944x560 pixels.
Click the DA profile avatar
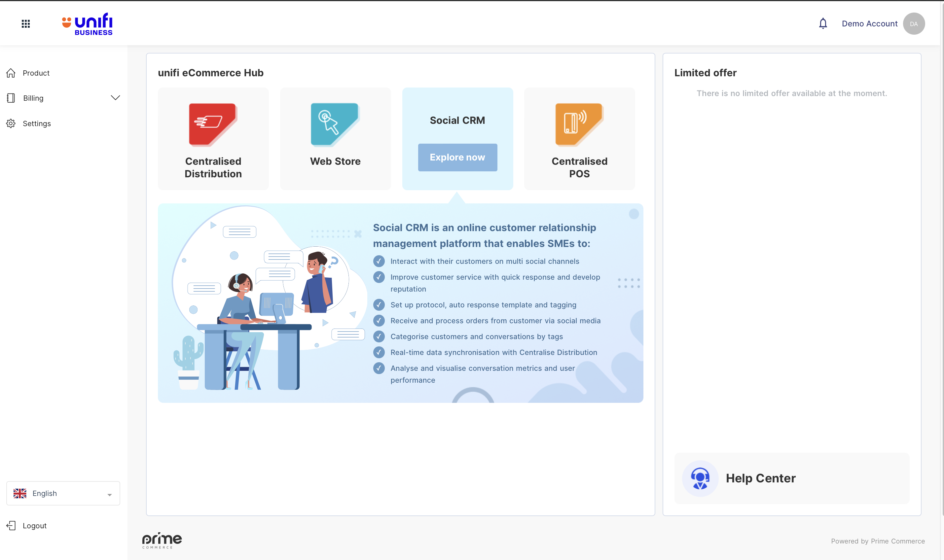[x=913, y=24]
